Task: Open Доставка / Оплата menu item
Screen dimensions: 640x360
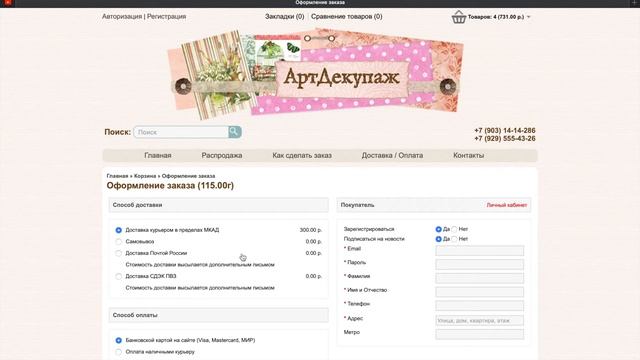Action: click(x=392, y=156)
